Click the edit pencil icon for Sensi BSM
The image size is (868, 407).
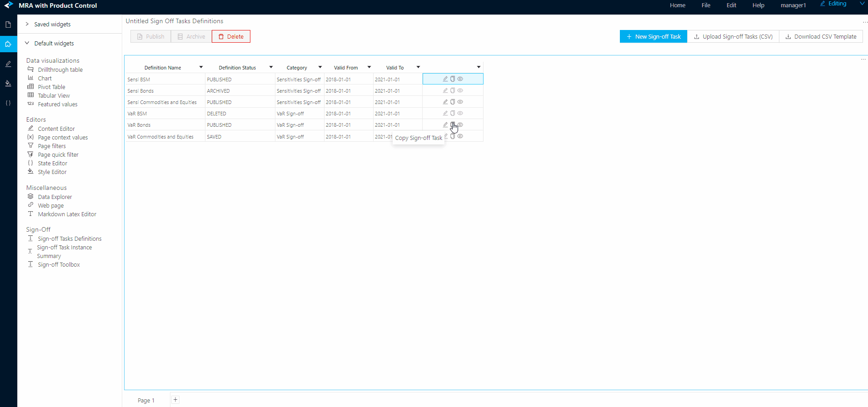point(445,79)
